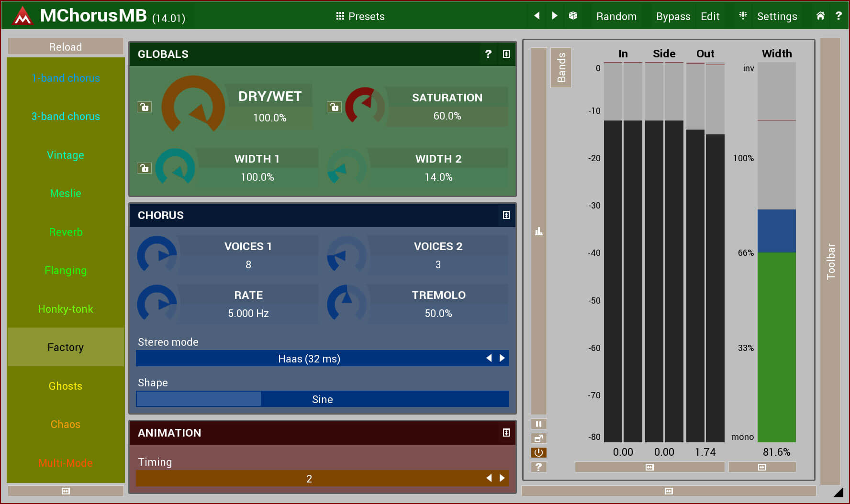Click the Width 1 knob

(x=175, y=167)
